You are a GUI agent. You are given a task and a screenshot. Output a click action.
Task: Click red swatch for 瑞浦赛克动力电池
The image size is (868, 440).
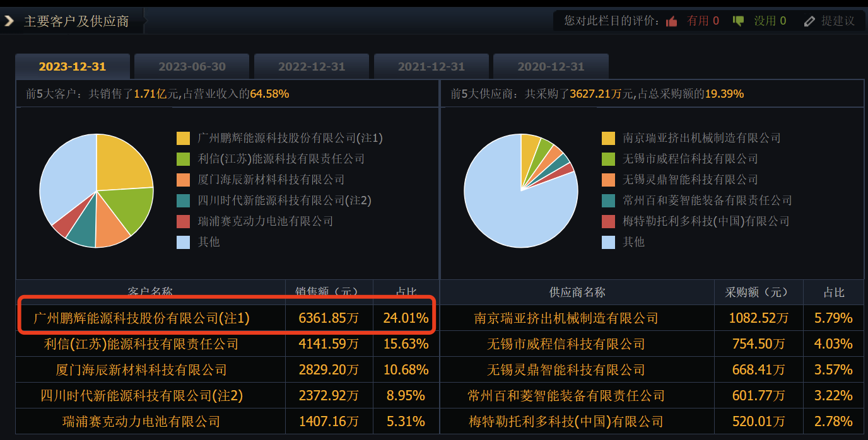(184, 221)
